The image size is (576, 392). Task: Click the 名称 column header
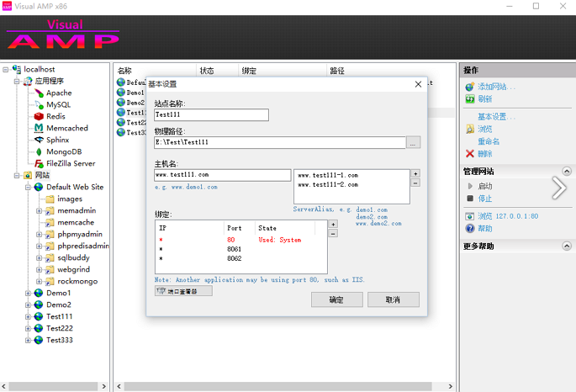pyautogui.click(x=124, y=71)
